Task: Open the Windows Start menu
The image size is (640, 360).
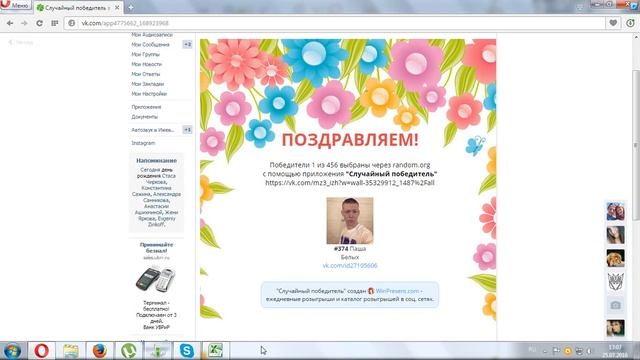Action: 12,351
